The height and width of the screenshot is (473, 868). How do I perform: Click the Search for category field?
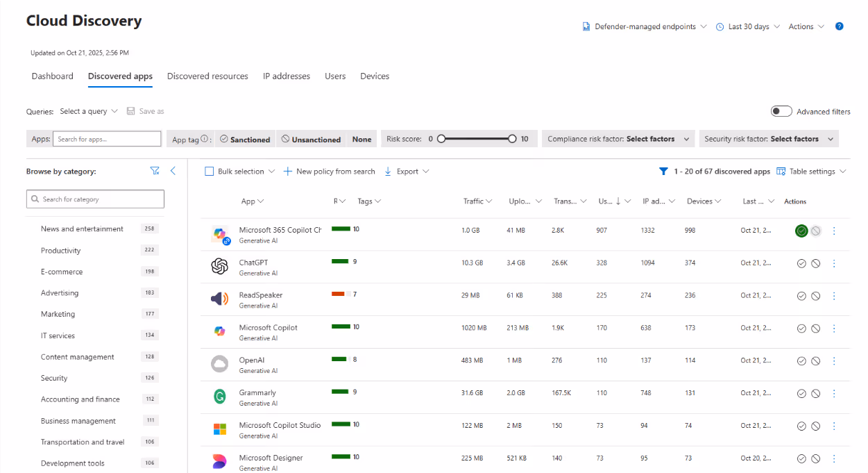[x=96, y=199]
